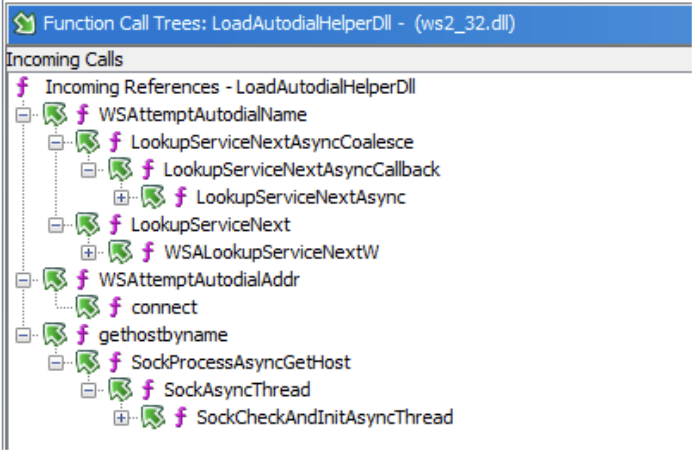Click green arrow icon beside SockAsyncThread
The height and width of the screenshot is (450, 694).
120,390
